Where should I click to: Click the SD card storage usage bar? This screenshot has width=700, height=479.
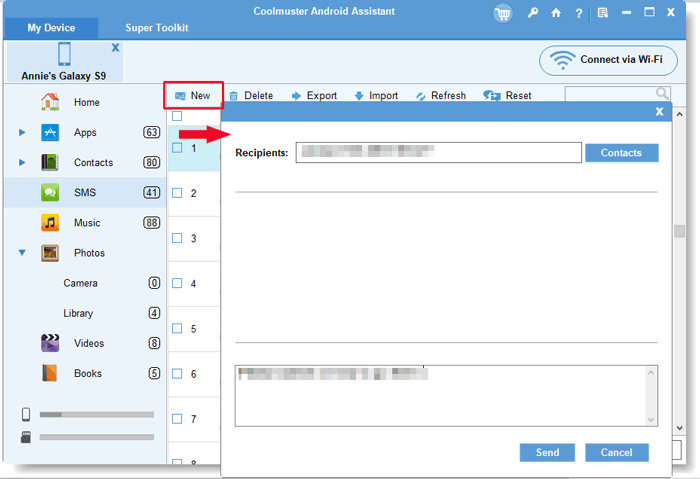[97, 437]
